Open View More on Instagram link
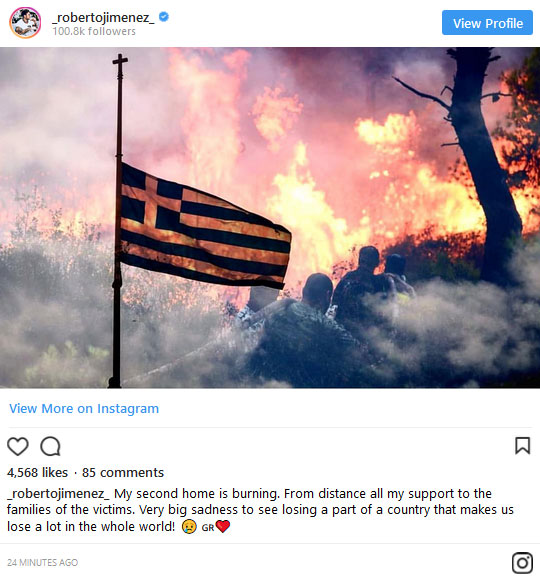The height and width of the screenshot is (581, 540). (84, 408)
